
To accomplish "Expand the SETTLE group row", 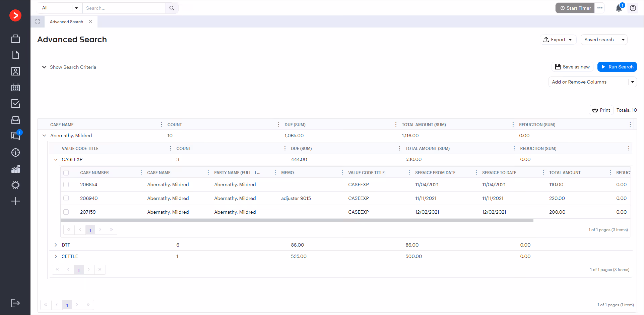I will [x=56, y=256].
